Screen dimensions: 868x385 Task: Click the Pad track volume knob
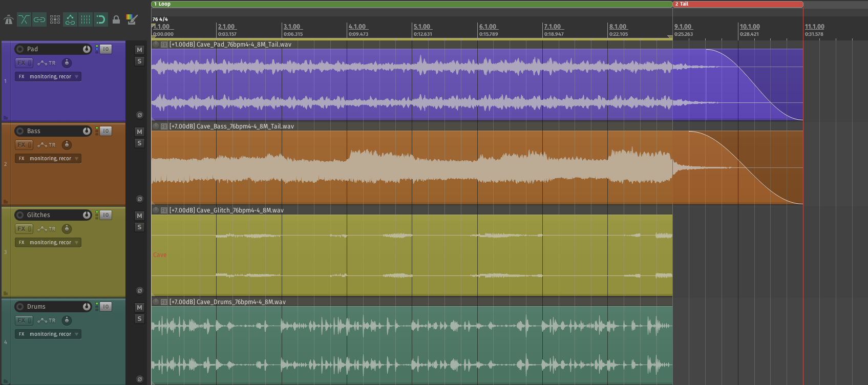coord(87,49)
